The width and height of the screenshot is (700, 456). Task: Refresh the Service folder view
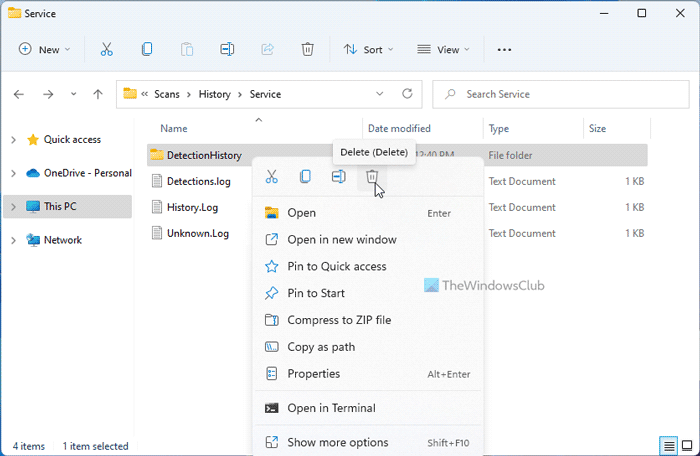click(x=407, y=94)
